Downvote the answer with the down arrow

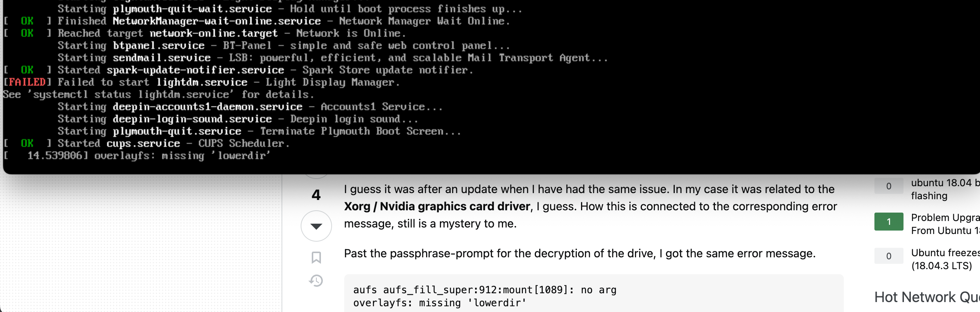pyautogui.click(x=316, y=226)
